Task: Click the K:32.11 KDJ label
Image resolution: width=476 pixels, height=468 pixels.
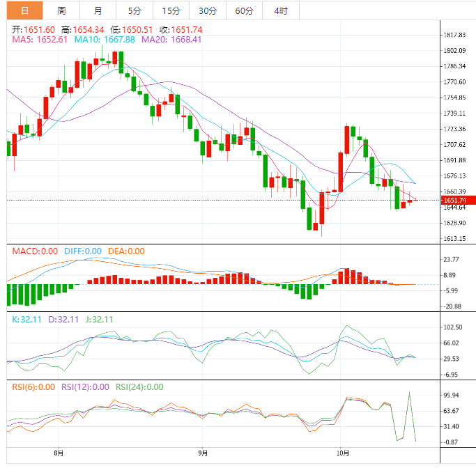Action: [x=26, y=320]
